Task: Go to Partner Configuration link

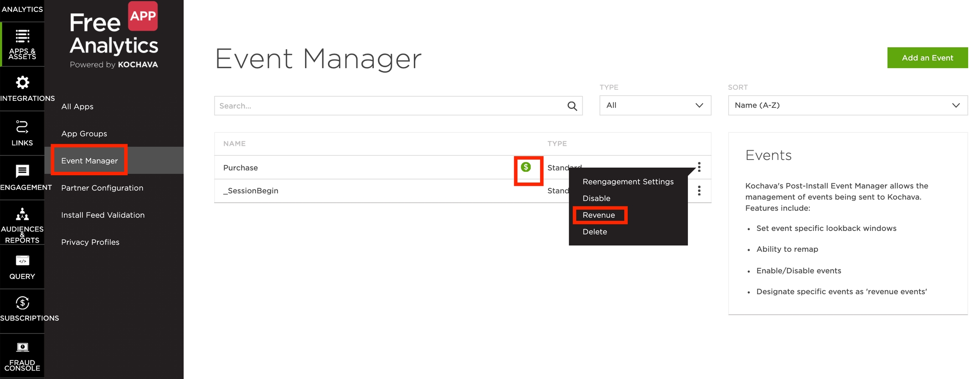Action: click(x=102, y=188)
